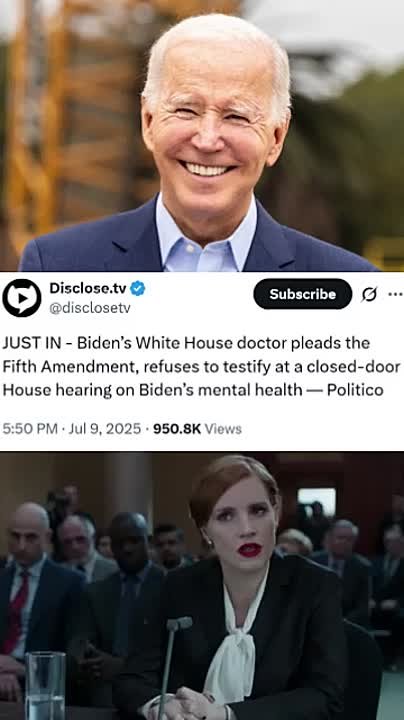Select the 5:50 PM timestamp
This screenshot has height=720, width=404.
30,429
